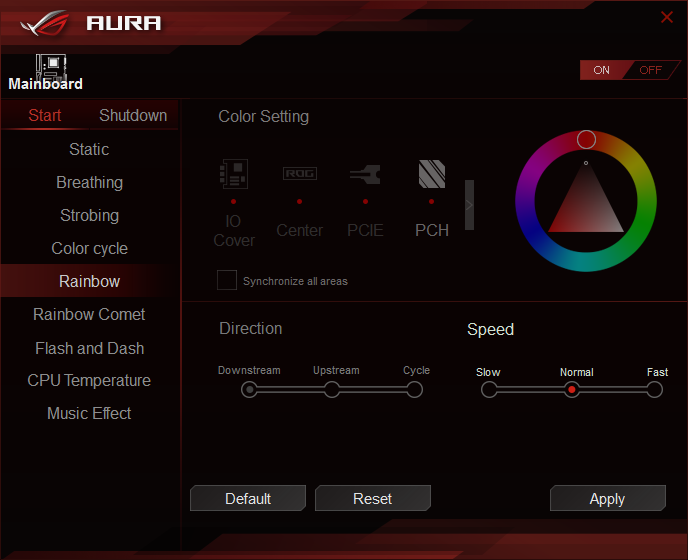Close the AURA window
688x560 pixels.
pyautogui.click(x=666, y=17)
